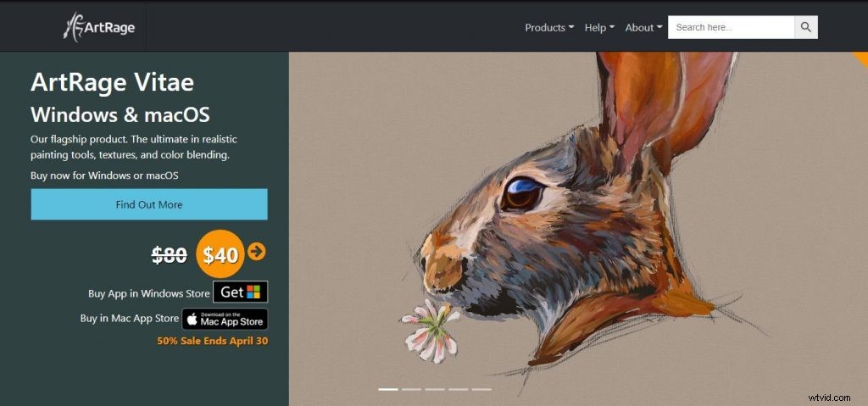The image size is (868, 406).
Task: Select the fifth carousel slide indicator
Action: (481, 389)
